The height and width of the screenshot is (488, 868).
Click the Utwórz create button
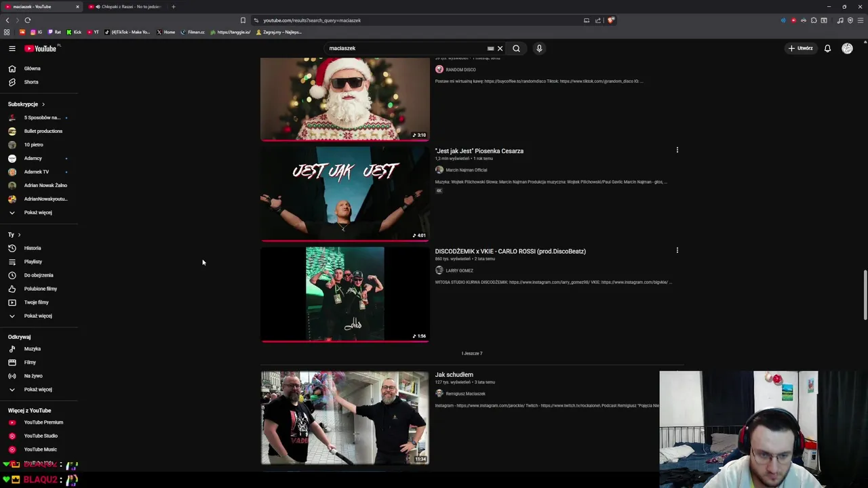tap(800, 48)
